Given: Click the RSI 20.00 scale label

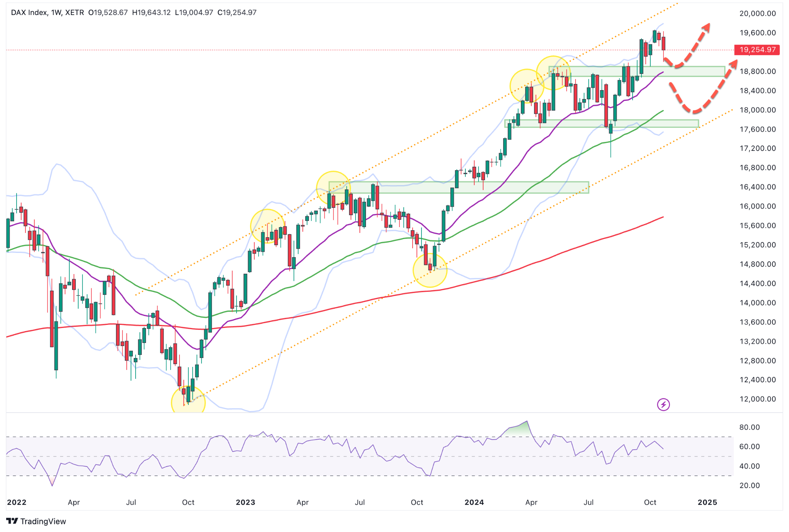Looking at the screenshot, I should tap(749, 485).
